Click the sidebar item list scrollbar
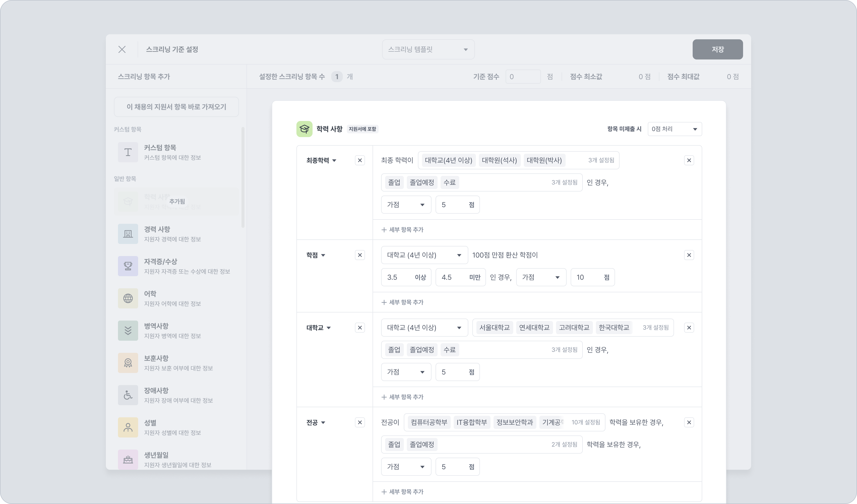Image resolution: width=857 pixels, height=504 pixels. [x=243, y=177]
